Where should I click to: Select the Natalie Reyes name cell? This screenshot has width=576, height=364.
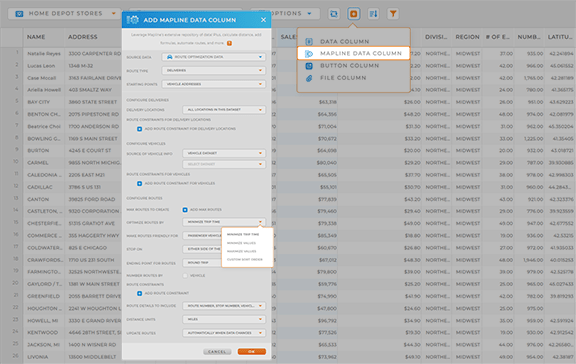(x=44, y=54)
